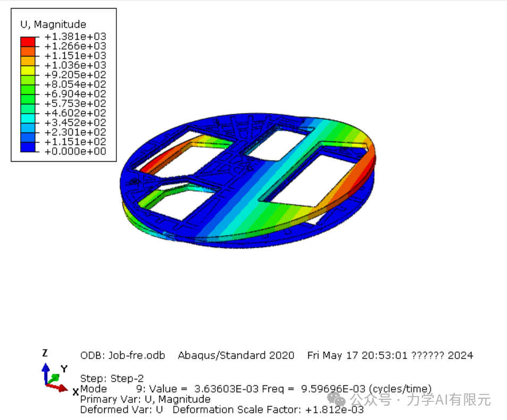This screenshot has width=507, height=420.
Task: Click legend maximum value +1.381e+03
Action: [x=75, y=36]
